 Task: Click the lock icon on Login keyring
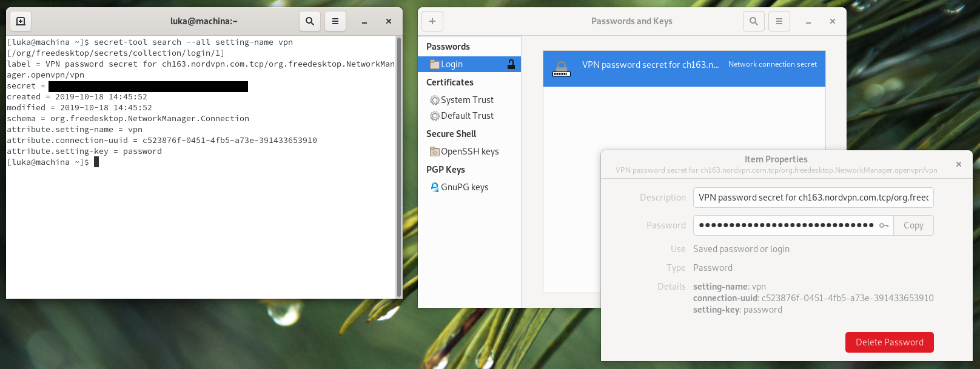tap(511, 64)
